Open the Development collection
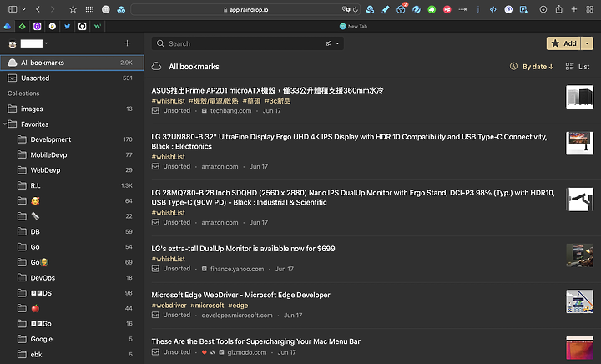This screenshot has height=364, width=601. [72, 139]
